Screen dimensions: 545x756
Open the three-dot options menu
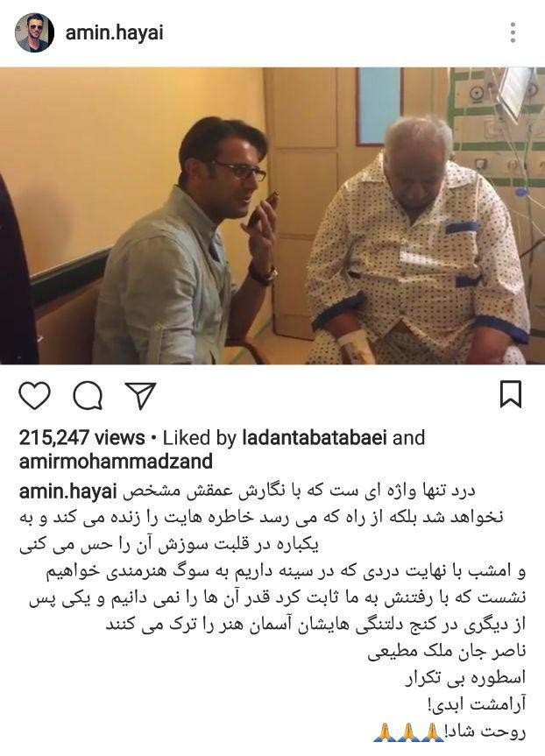[513, 32]
